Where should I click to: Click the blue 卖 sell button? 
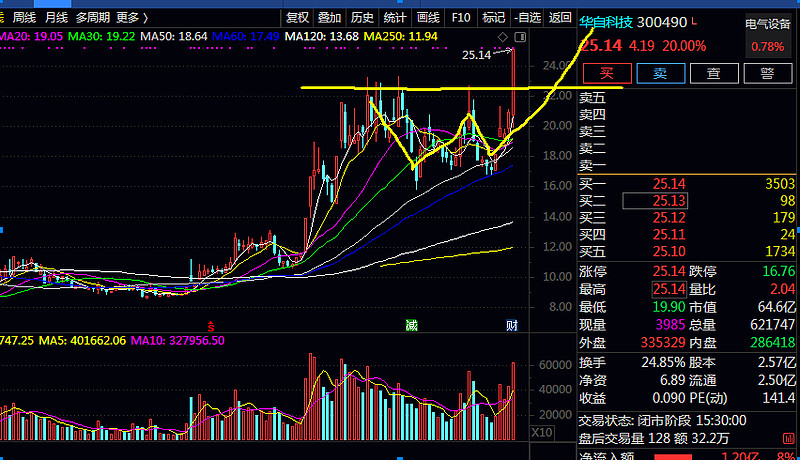click(x=661, y=73)
